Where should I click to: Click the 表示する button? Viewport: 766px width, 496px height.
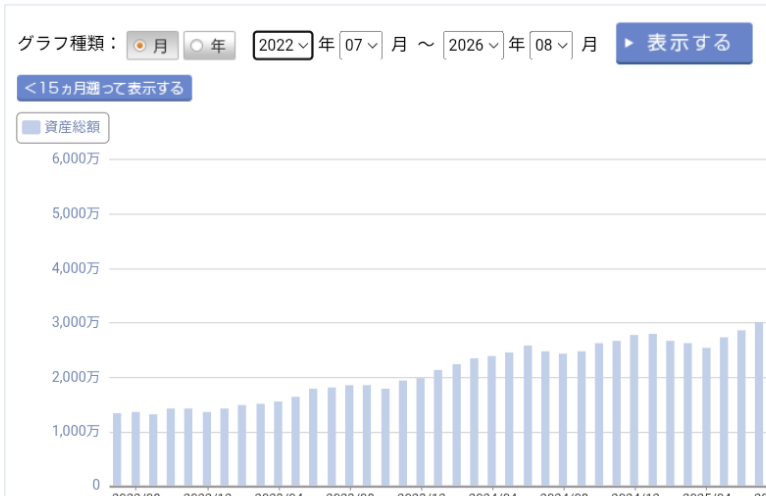(x=684, y=43)
